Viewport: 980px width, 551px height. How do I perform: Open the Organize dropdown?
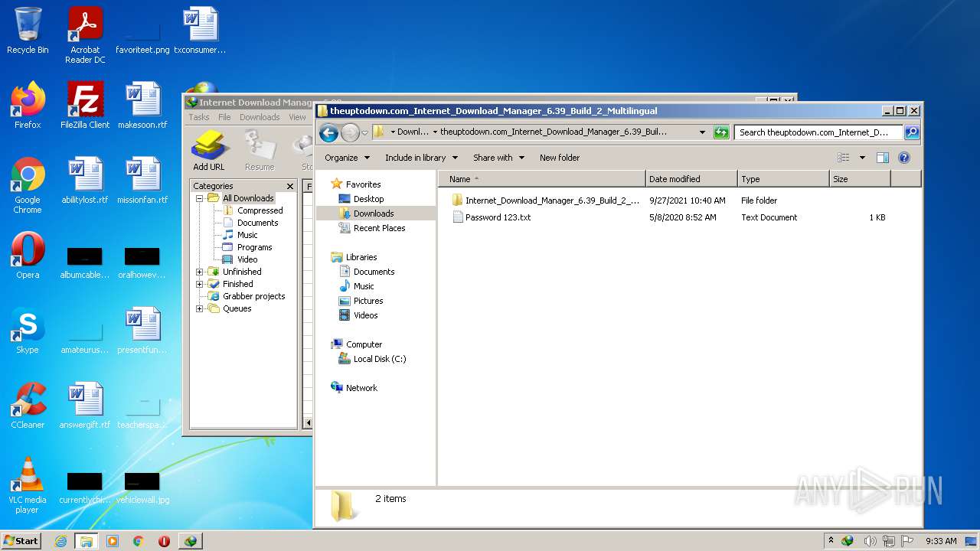[347, 158]
